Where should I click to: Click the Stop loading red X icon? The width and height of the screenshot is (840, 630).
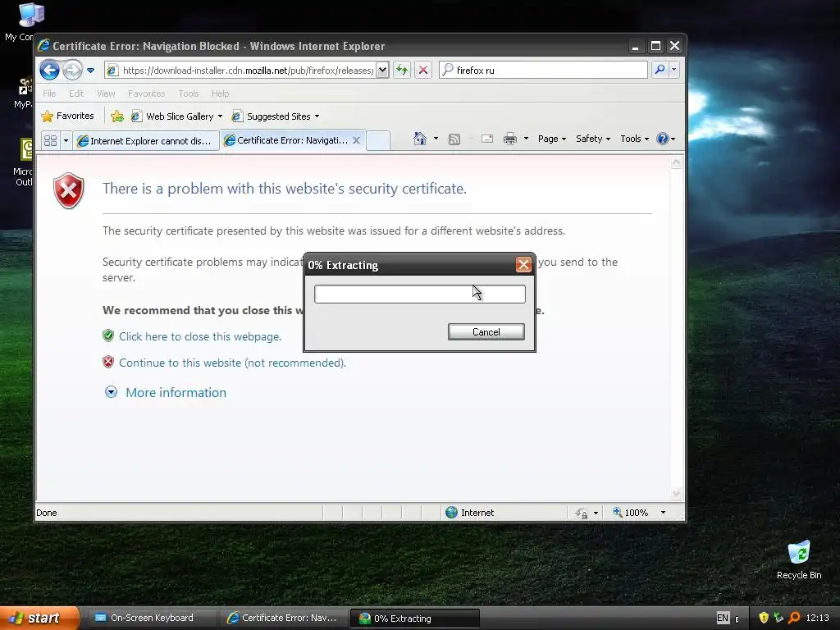click(423, 70)
